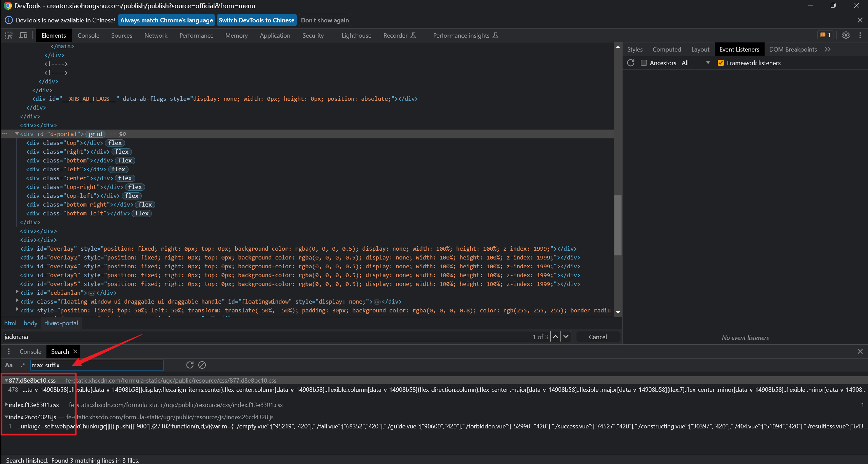Close the Search drawer tab

[75, 351]
